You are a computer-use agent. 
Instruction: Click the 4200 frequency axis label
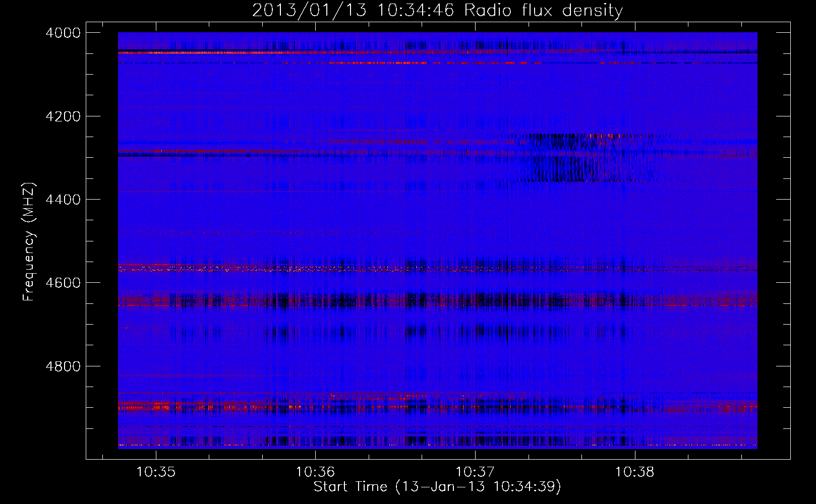click(63, 116)
